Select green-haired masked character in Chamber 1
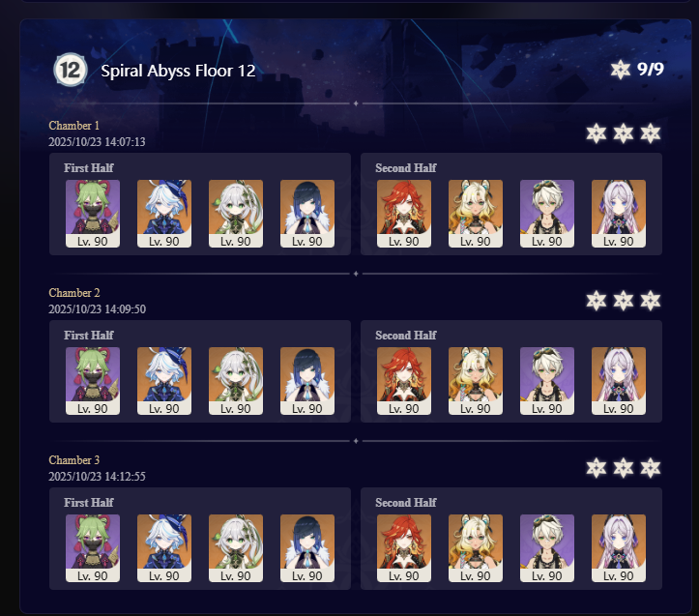Image resolution: width=699 pixels, height=616 pixels. point(93,213)
